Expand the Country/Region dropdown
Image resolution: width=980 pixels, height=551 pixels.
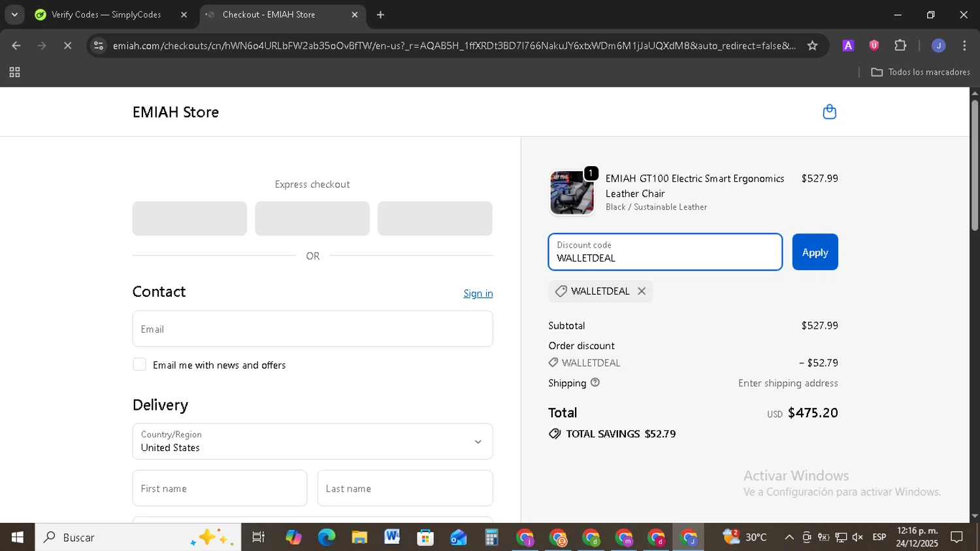coord(312,441)
